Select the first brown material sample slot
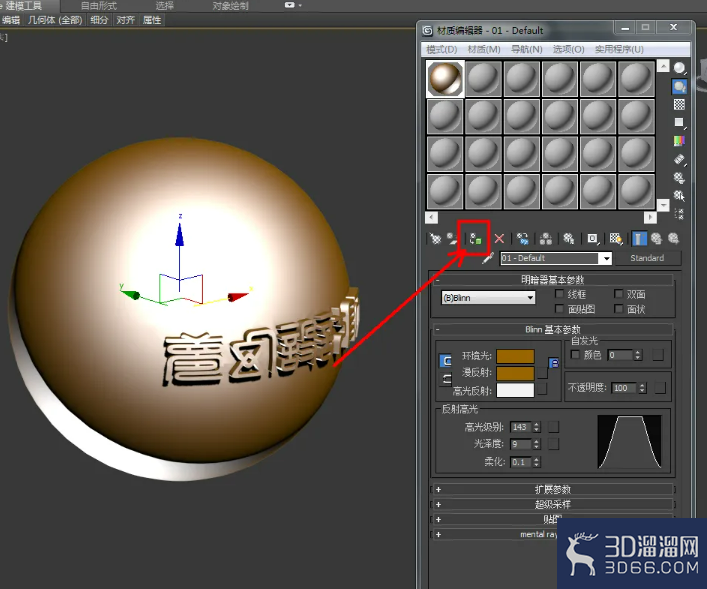 pyautogui.click(x=445, y=79)
